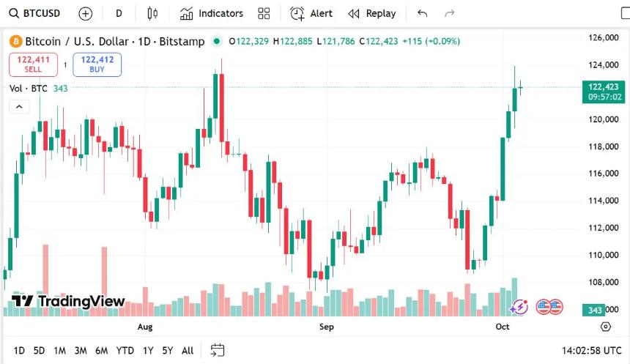Open the timezone menu showing UTC time
The image size is (630, 364).
point(590,350)
